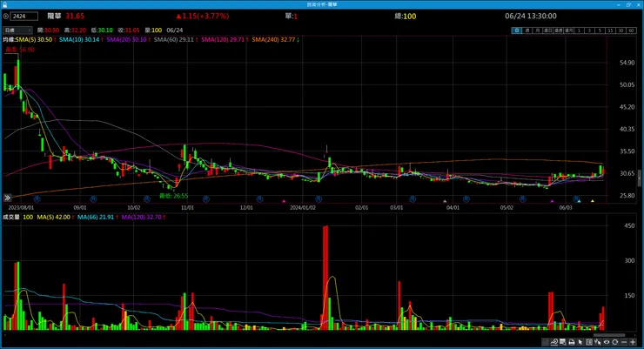Select the 60-minute timeframe tab
The height and width of the screenshot is (349, 644).
click(631, 30)
